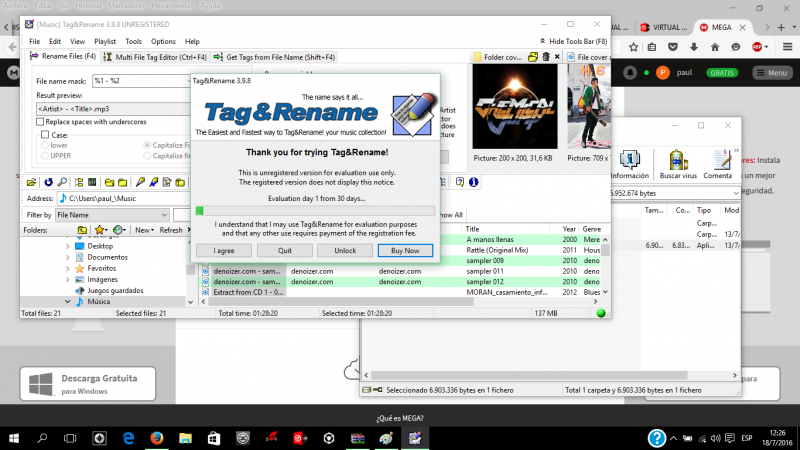Enable Replace spaces with underscores checkbox

tap(40, 122)
